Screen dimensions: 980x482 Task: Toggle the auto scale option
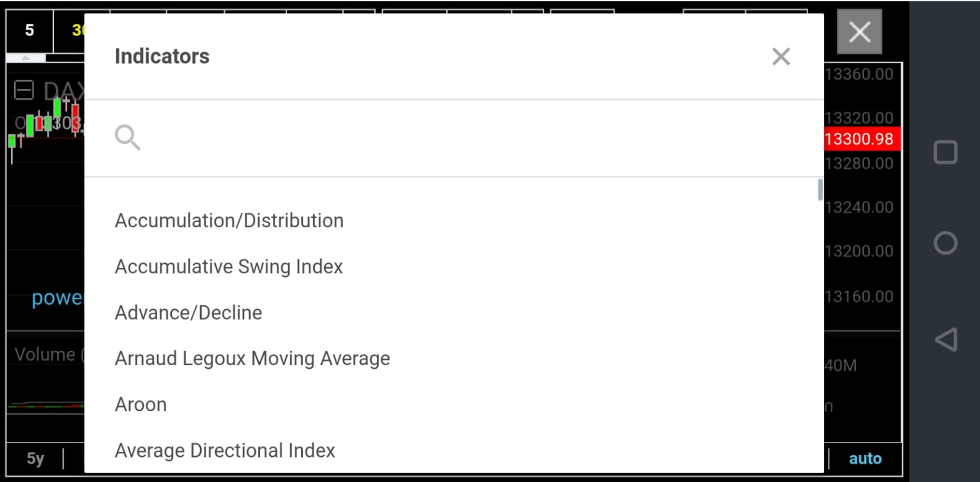click(865, 459)
